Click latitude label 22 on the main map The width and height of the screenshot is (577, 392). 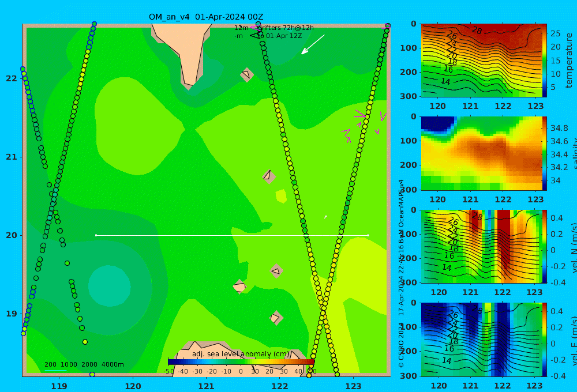click(x=12, y=78)
